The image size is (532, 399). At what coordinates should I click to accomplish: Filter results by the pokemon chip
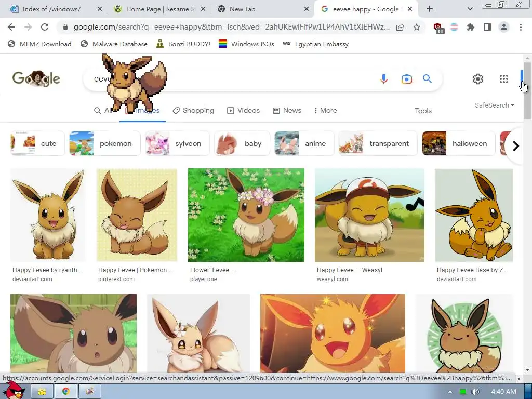[105, 143]
